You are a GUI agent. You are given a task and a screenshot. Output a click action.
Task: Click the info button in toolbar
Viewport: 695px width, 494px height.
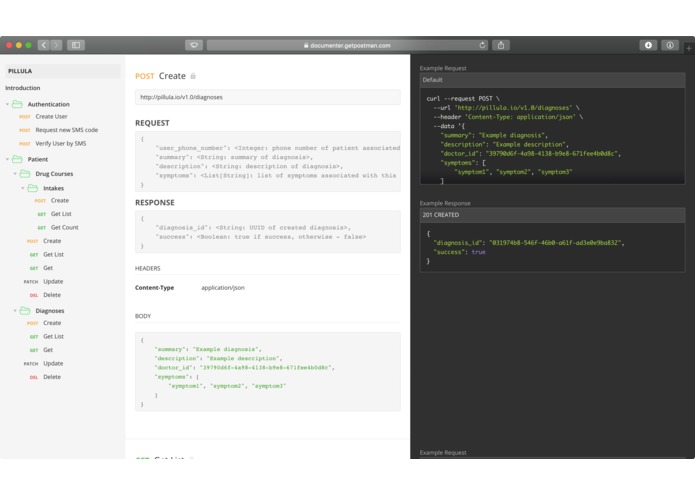(x=670, y=45)
